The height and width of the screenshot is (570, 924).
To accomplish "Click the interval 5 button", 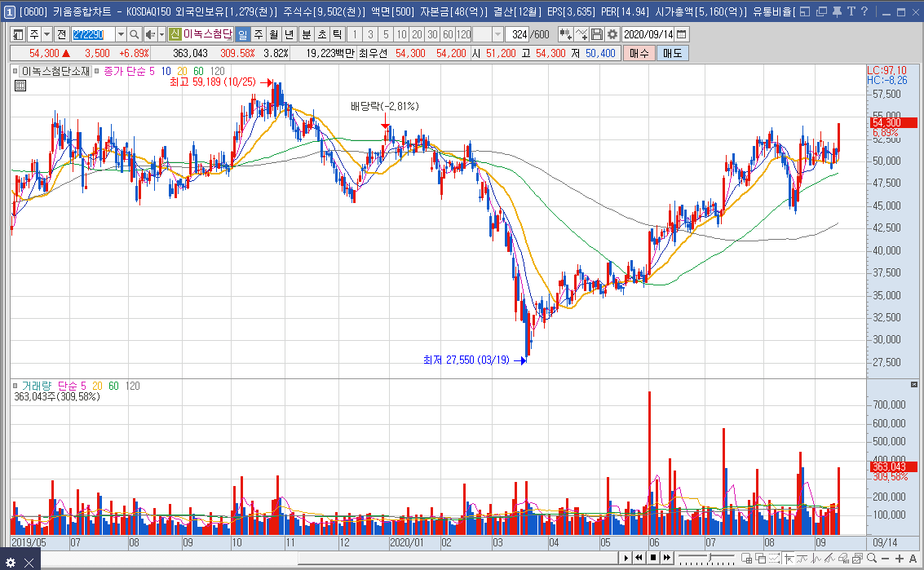I will [386, 35].
